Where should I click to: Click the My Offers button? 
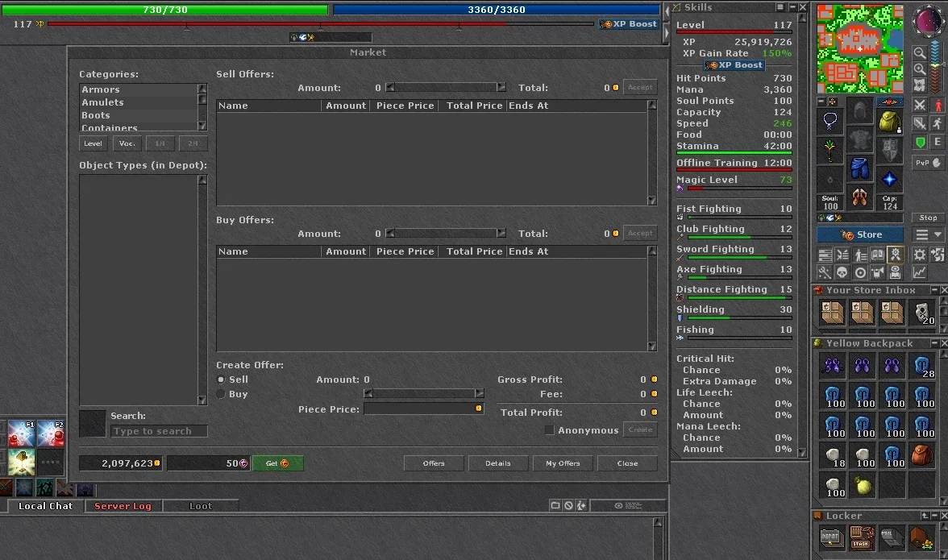[563, 463]
